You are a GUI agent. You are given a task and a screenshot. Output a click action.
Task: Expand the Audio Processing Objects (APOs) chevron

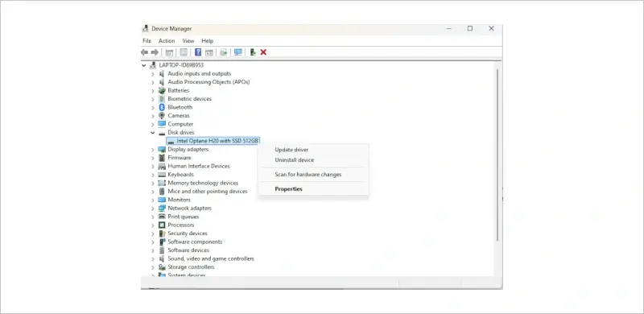coord(153,82)
